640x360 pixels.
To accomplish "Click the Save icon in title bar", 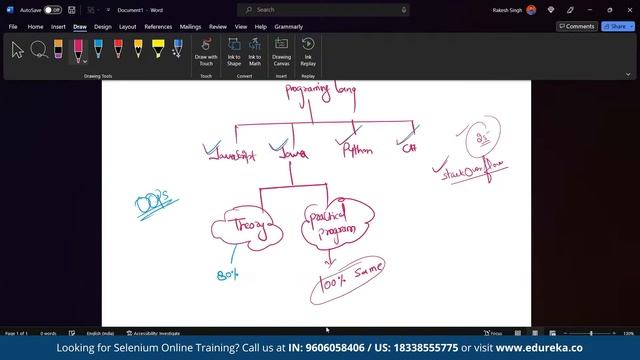I will pyautogui.click(x=71, y=10).
